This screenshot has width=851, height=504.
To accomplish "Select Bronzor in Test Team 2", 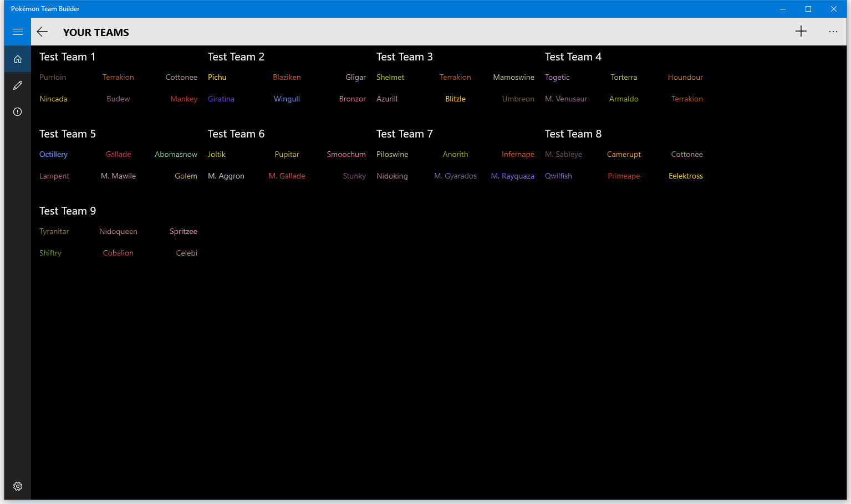I will pyautogui.click(x=353, y=99).
